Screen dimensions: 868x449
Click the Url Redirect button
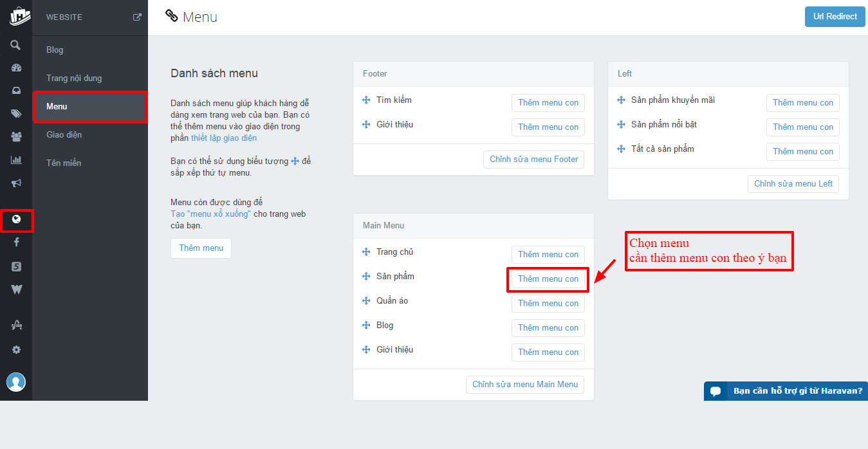pos(835,17)
